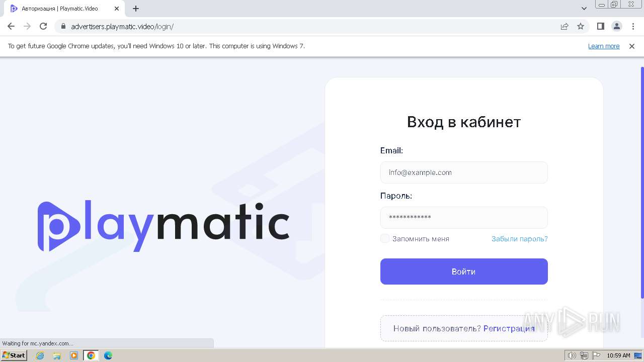Open the Learn more link
Screen dimensions: 644x362
(x=604, y=46)
